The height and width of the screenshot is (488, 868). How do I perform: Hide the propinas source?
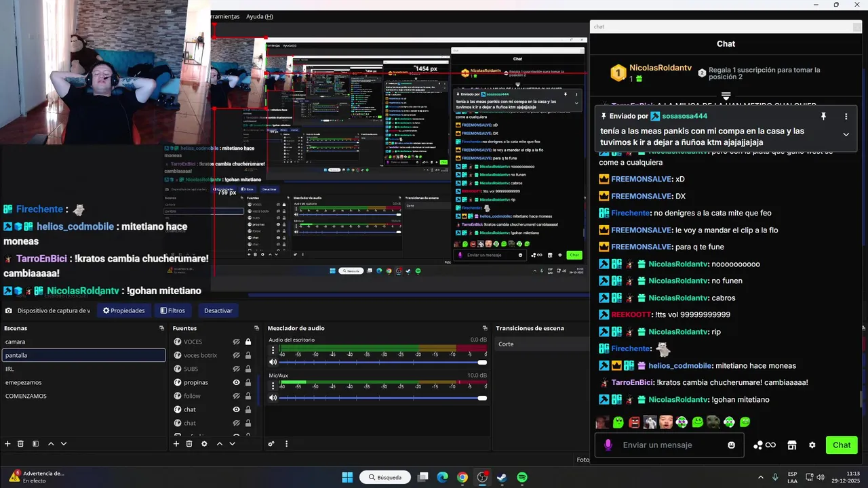click(236, 382)
